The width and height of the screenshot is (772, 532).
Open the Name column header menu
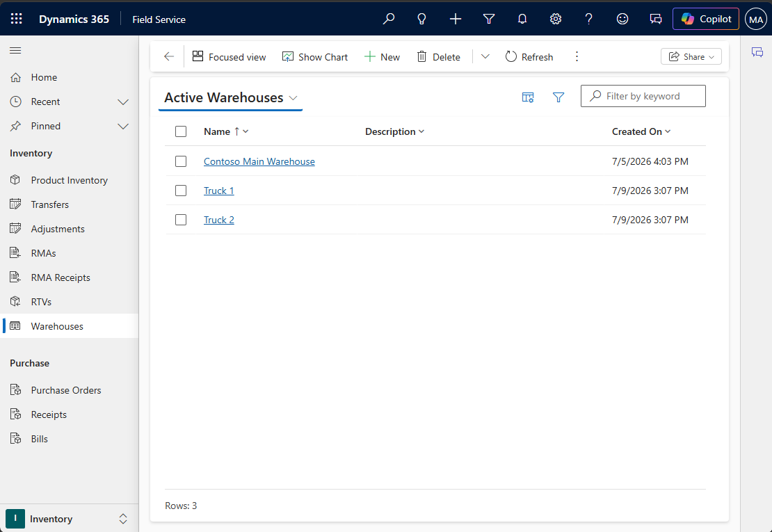(226, 131)
